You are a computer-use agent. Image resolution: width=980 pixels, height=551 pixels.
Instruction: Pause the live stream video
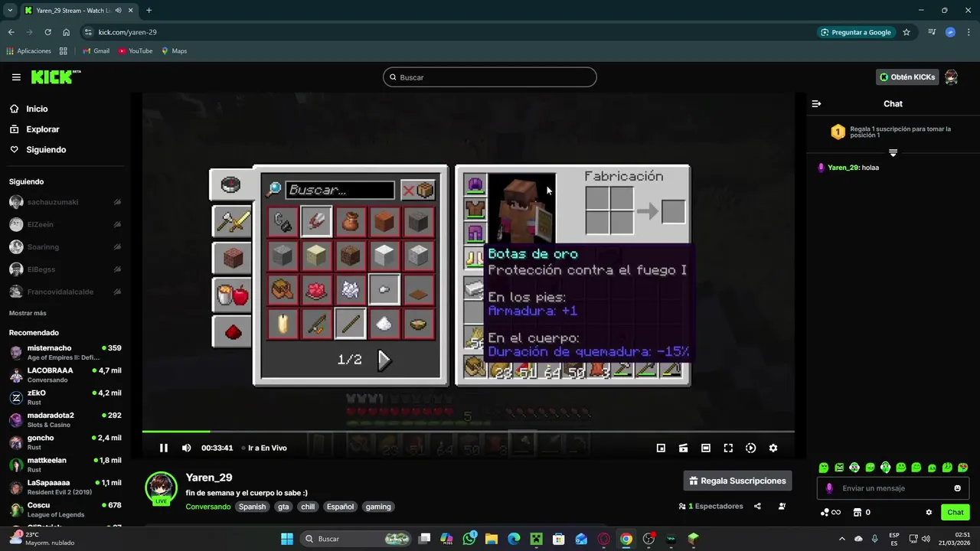[163, 448]
